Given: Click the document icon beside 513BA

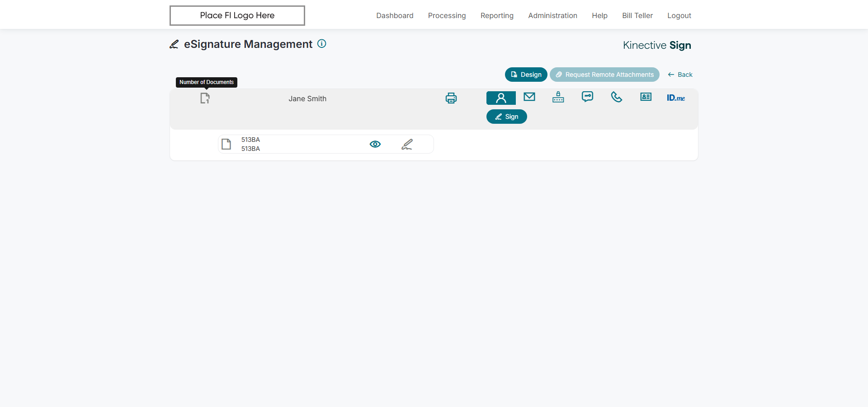Looking at the screenshot, I should pyautogui.click(x=226, y=144).
